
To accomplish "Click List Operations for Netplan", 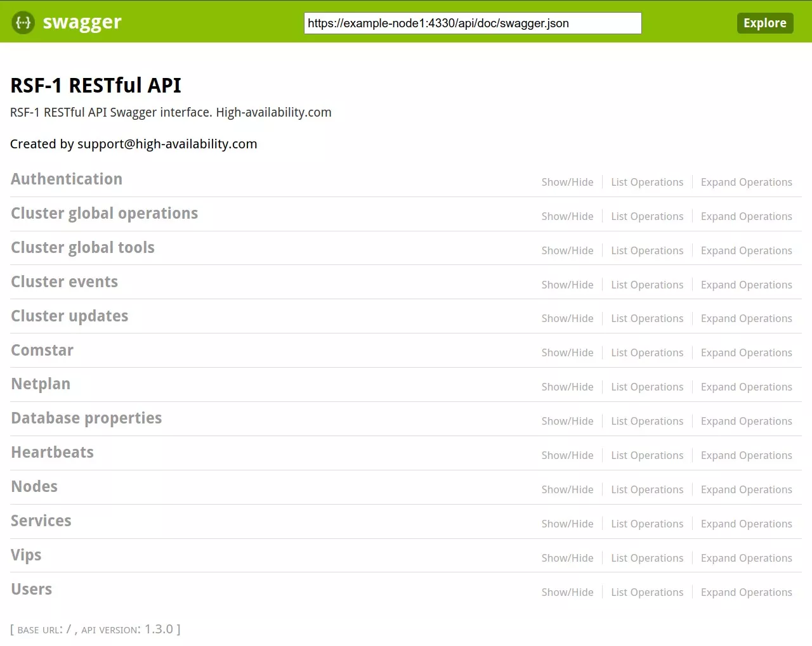I will coord(646,387).
